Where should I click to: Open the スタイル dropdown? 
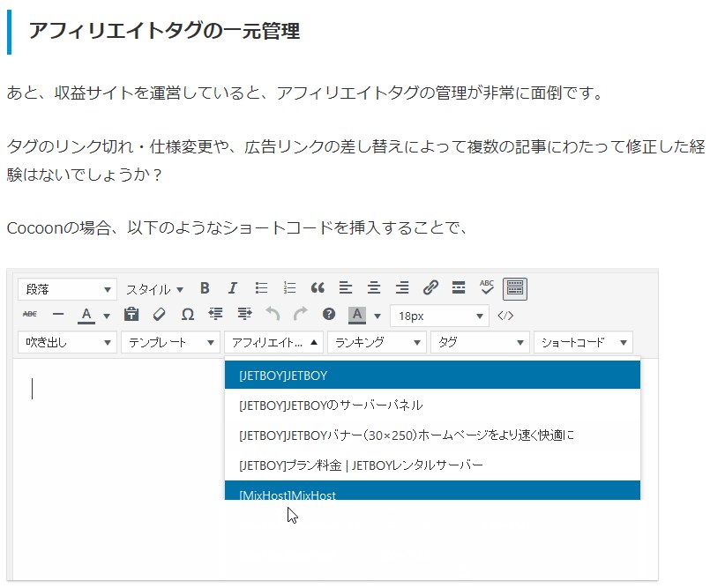154,289
